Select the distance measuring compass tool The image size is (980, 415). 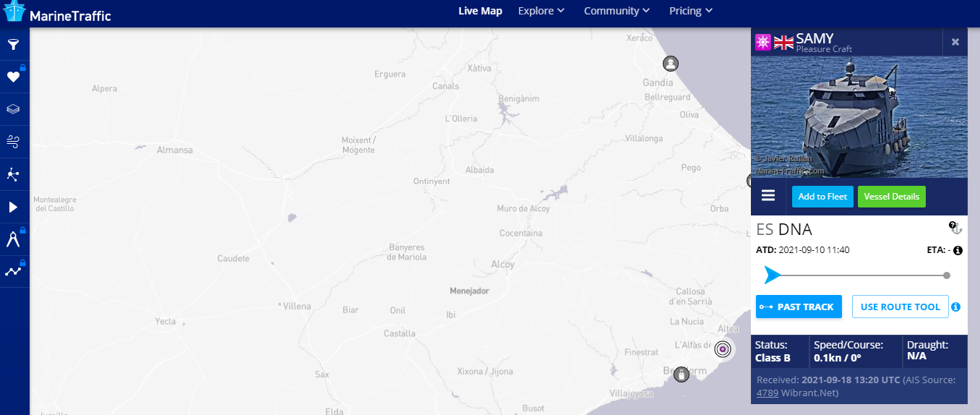tap(14, 239)
